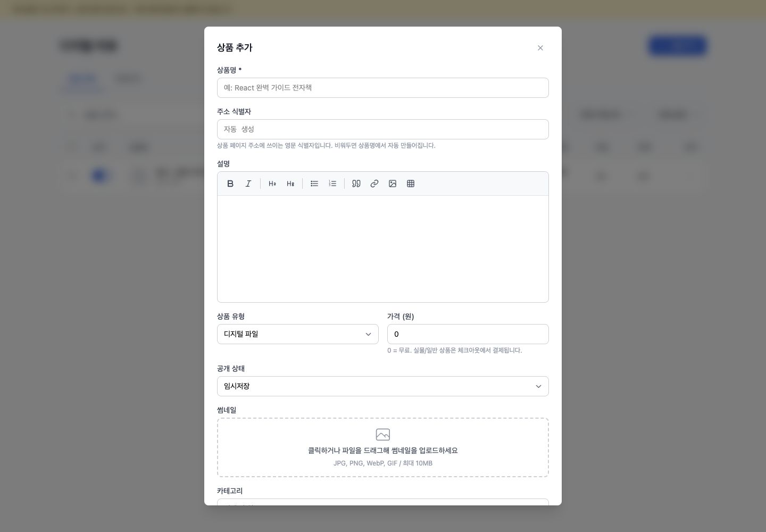Screen dimensions: 766x532
Task: Open the 공개 상태 dropdown
Action: (x=383, y=386)
